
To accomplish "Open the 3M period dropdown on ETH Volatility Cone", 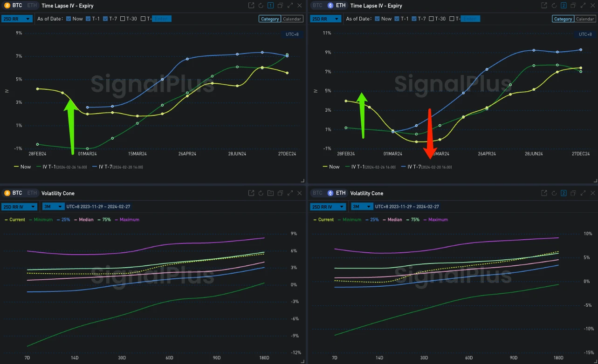I will tap(362, 206).
